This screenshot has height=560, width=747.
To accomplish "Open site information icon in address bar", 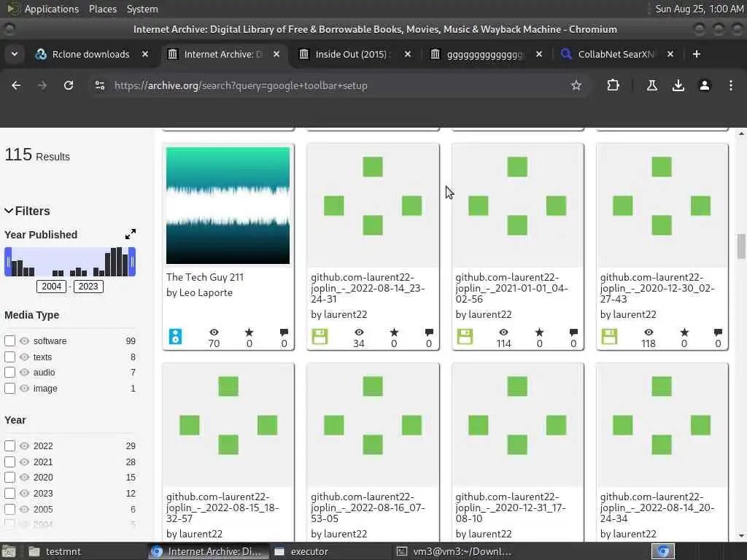I will point(99,85).
